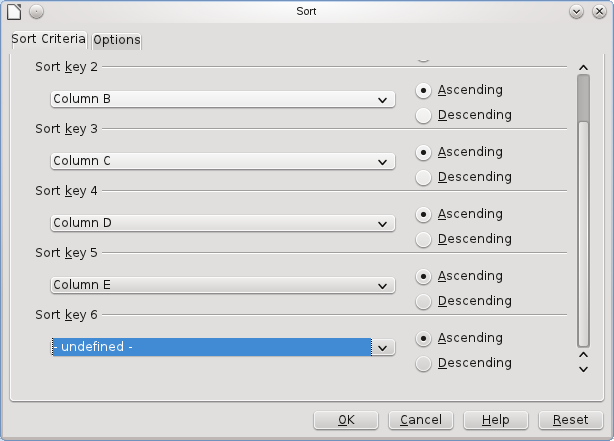The width and height of the screenshot is (614, 441).
Task: Select the Sort Criteria tab
Action: click(x=48, y=39)
